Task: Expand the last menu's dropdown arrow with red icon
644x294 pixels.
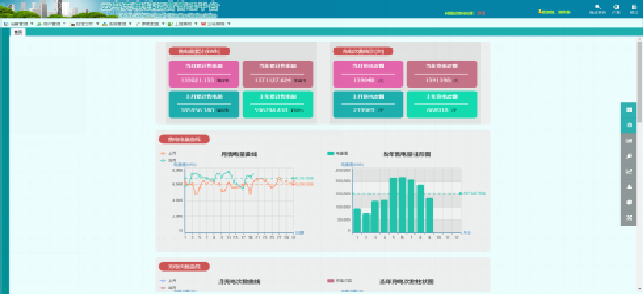Action: [x=229, y=23]
